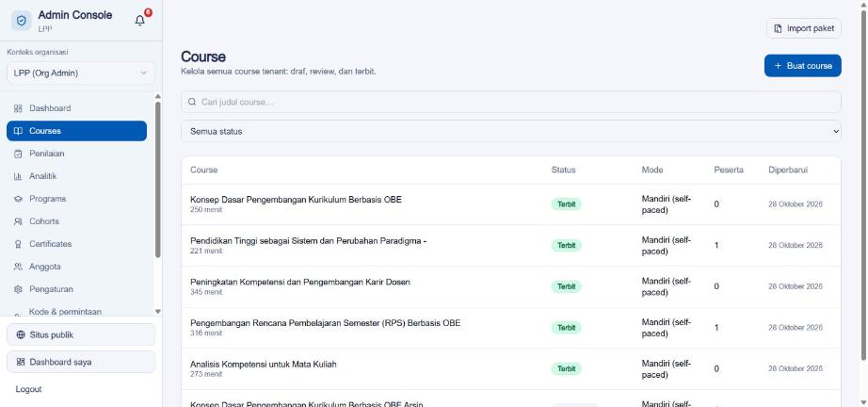The image size is (868, 407).
Task: Click the globe icon in Situs publik
Action: [21, 335]
